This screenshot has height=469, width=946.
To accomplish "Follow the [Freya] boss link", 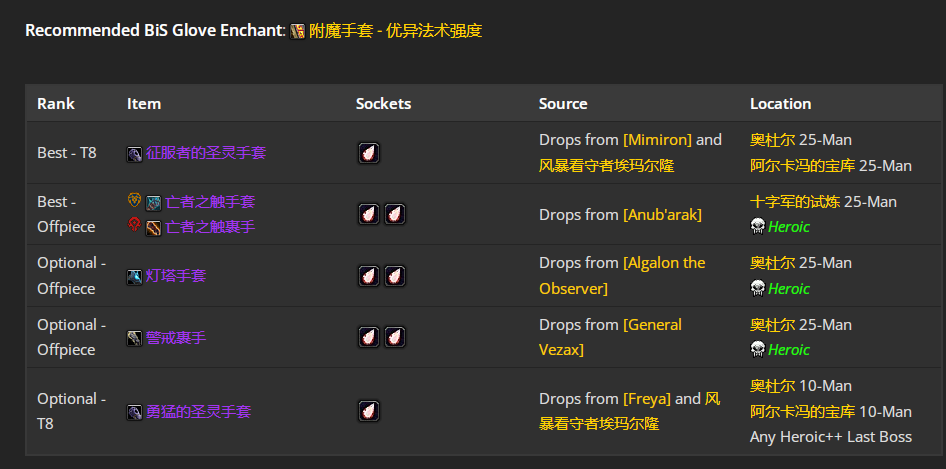I will point(647,399).
